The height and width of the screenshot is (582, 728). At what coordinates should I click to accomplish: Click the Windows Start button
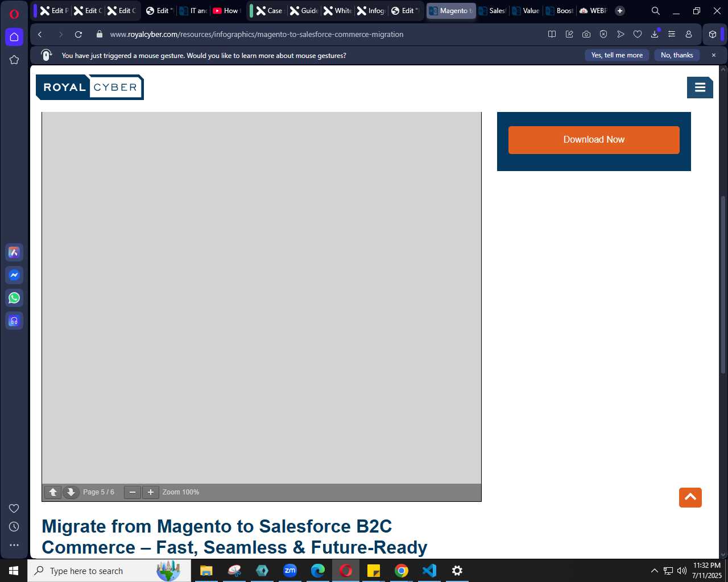(14, 571)
